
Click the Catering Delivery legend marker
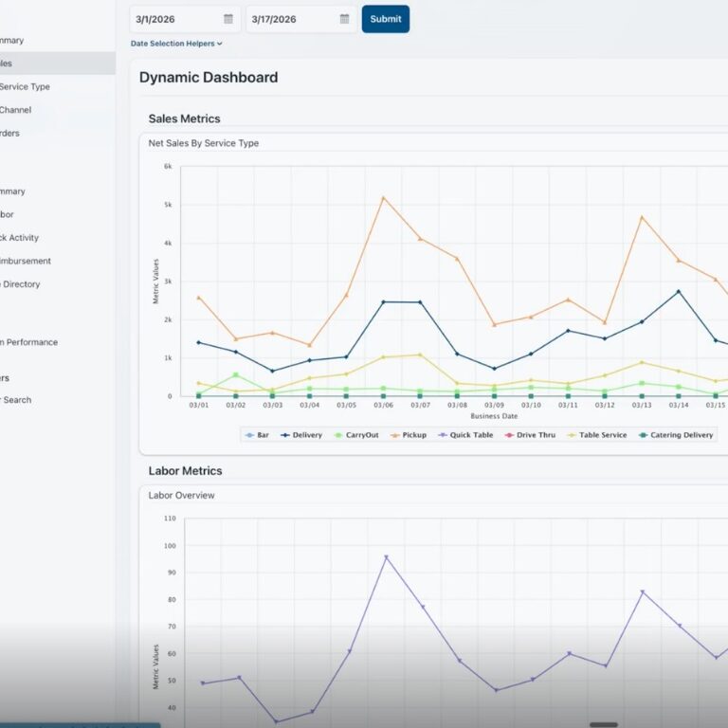[642, 435]
